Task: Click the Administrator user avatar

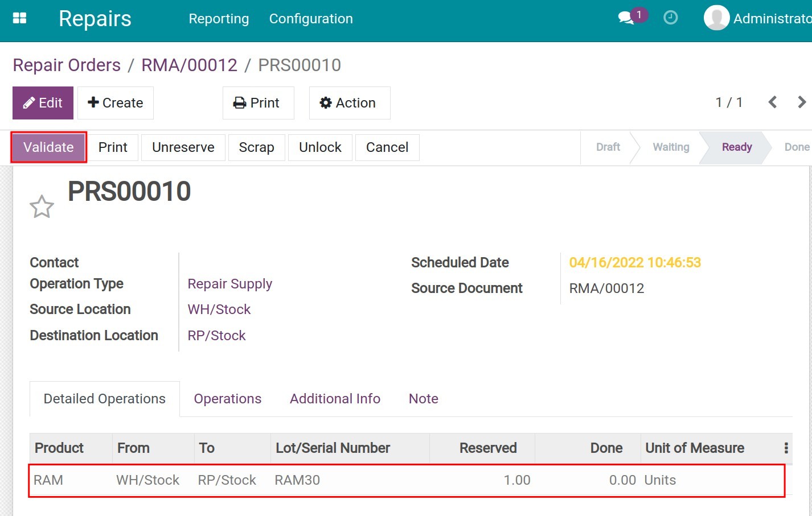Action: click(716, 18)
